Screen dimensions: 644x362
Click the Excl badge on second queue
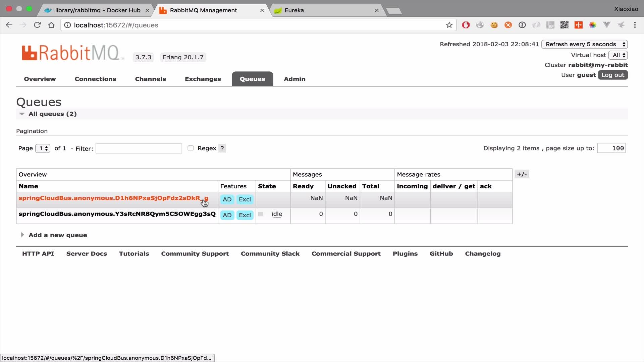point(245,215)
